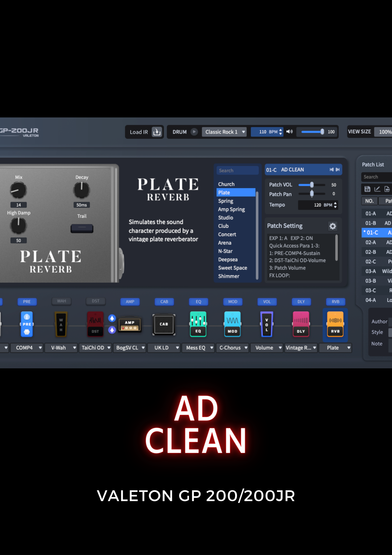Click the Load IR button
The image size is (392, 555).
point(144,132)
